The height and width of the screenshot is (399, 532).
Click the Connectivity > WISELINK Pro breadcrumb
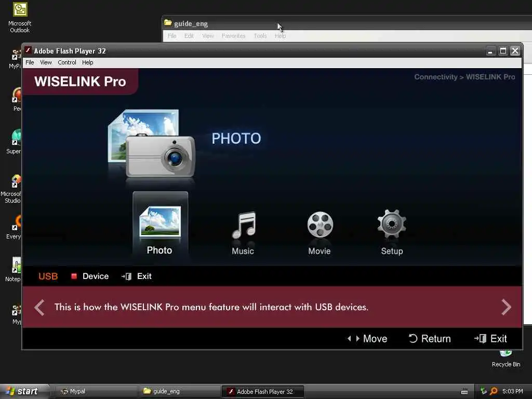pos(464,77)
